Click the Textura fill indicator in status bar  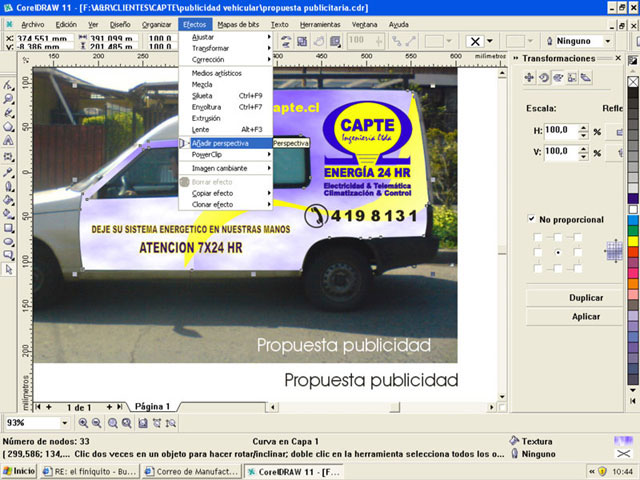pos(623,441)
